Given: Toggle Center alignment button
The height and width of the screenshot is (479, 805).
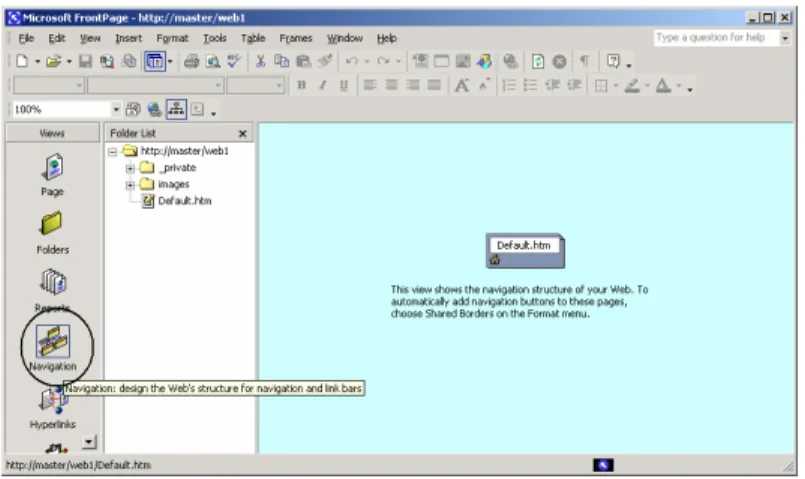Looking at the screenshot, I should pos(391,85).
